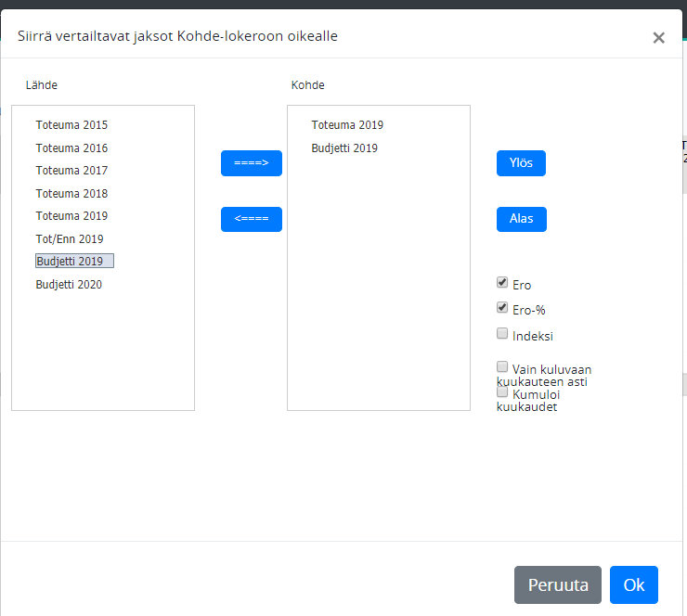Choose Budjetti 2020 from source list
This screenshot has height=616, width=687.
[69, 285]
